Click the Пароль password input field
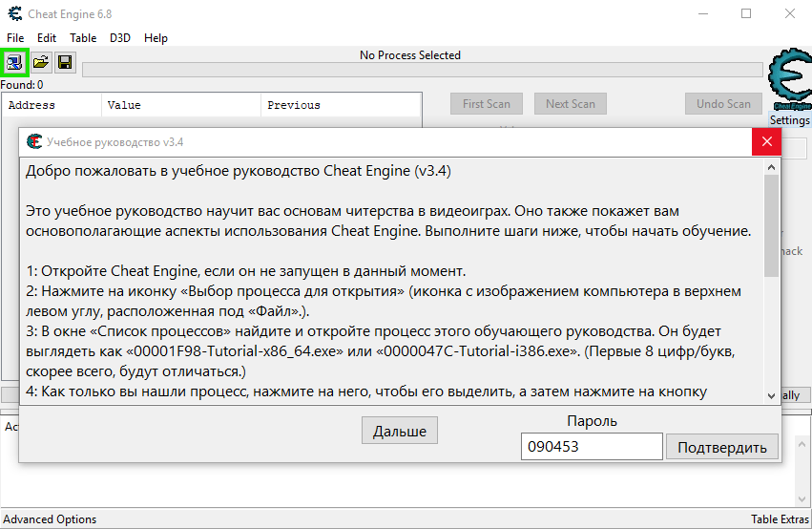Screen dimensions: 812x529 click(592, 447)
